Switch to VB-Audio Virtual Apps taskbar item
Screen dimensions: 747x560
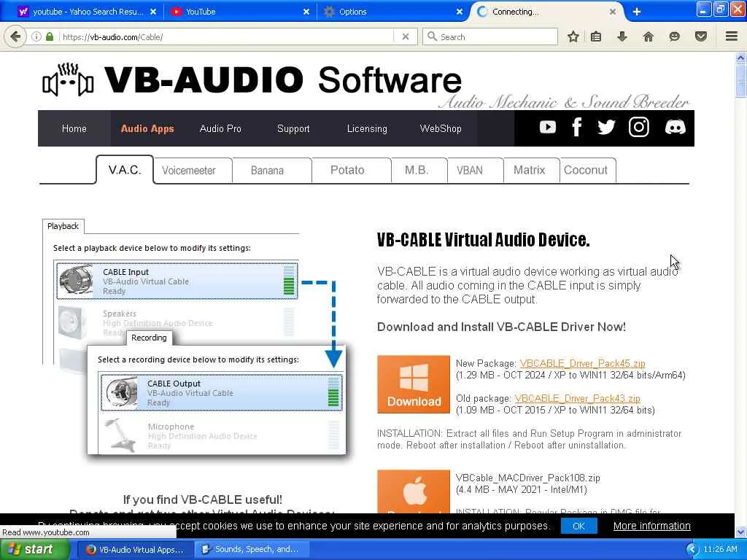pyautogui.click(x=135, y=550)
